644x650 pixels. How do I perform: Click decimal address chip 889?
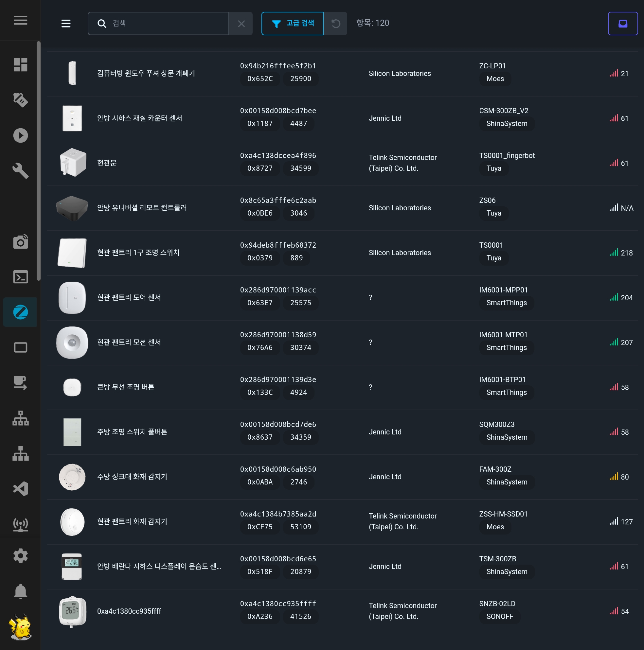tap(296, 258)
